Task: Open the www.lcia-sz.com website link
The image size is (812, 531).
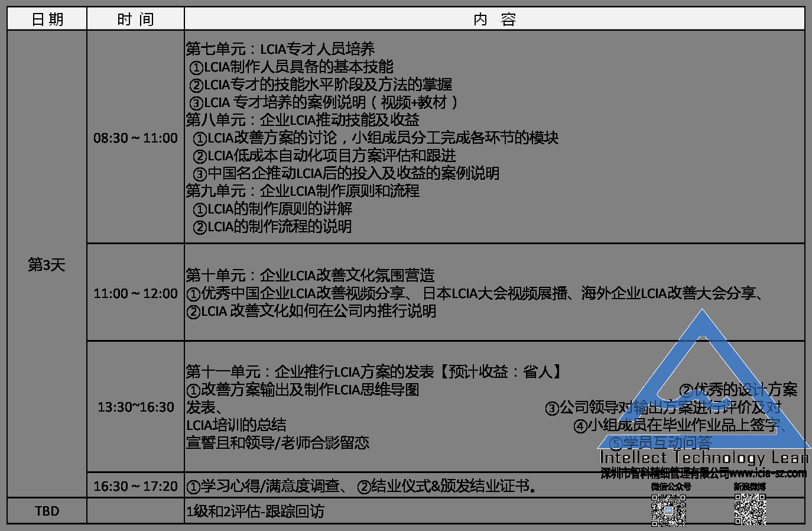Action: coord(768,473)
